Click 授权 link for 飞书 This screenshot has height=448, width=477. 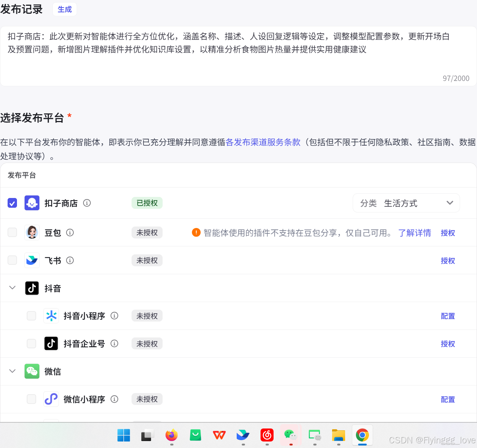coord(448,261)
